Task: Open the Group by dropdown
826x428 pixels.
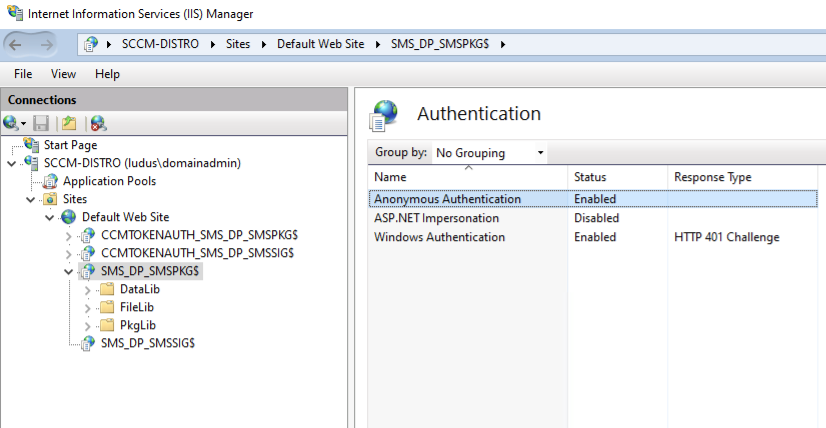Action: click(489, 153)
